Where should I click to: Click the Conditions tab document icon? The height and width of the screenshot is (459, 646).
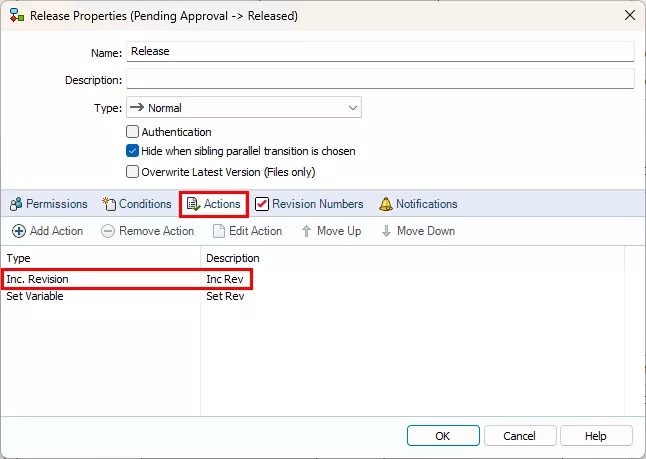[x=109, y=204]
